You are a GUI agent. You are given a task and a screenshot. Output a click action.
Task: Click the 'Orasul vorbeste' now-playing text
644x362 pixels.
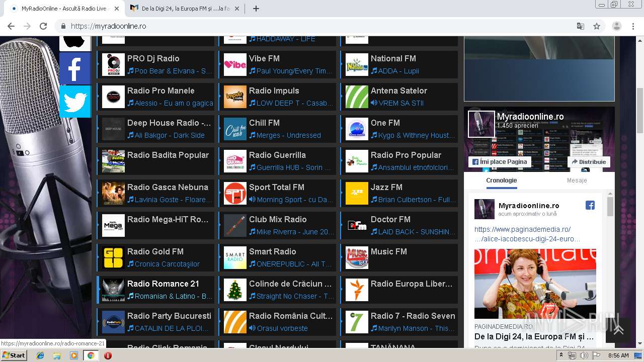click(x=282, y=328)
